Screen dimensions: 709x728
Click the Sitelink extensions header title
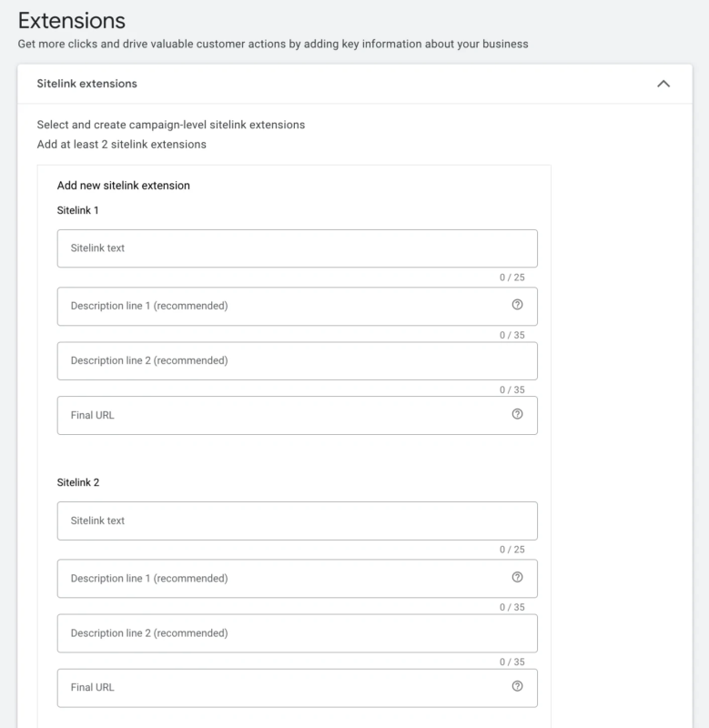tap(86, 84)
